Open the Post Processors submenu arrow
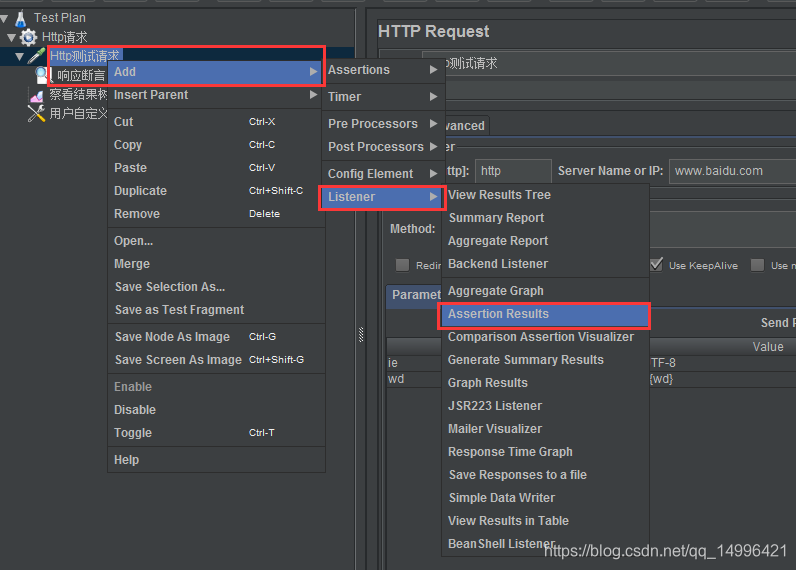The width and height of the screenshot is (796, 570). tap(434, 147)
